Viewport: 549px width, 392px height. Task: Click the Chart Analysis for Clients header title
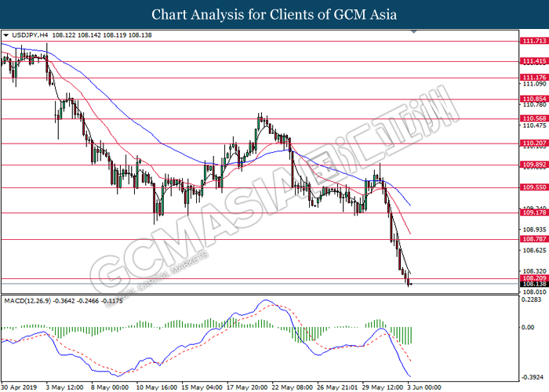pyautogui.click(x=274, y=15)
